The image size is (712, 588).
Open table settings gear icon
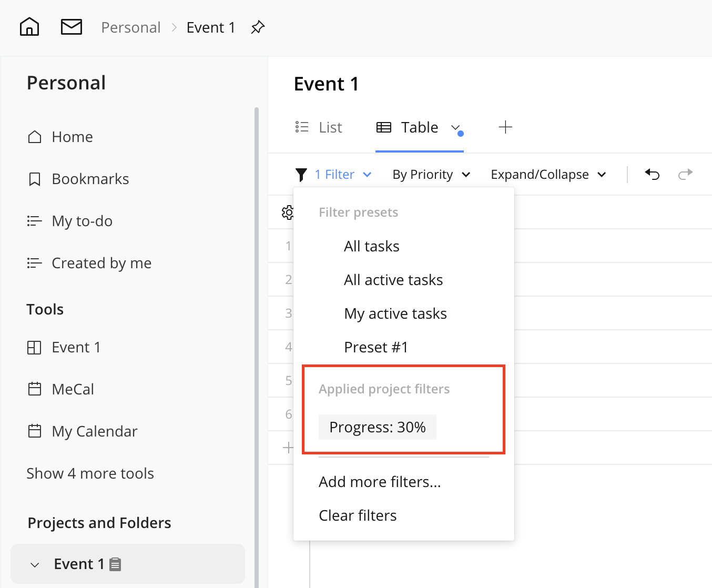[x=288, y=212]
